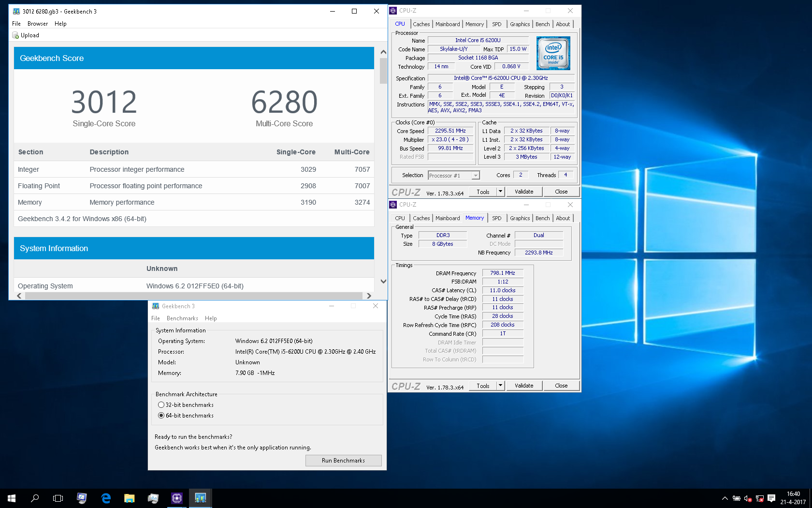Select 32-bit benchmarks option

point(161,405)
